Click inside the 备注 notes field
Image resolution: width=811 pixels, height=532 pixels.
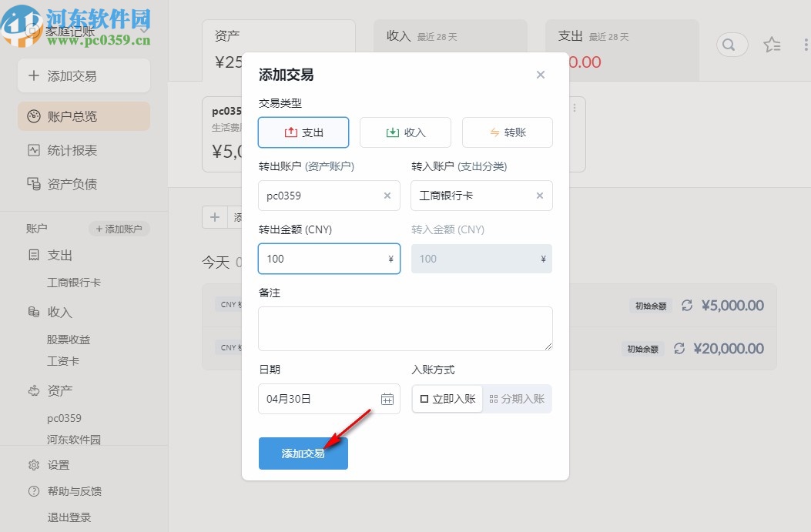click(x=405, y=328)
